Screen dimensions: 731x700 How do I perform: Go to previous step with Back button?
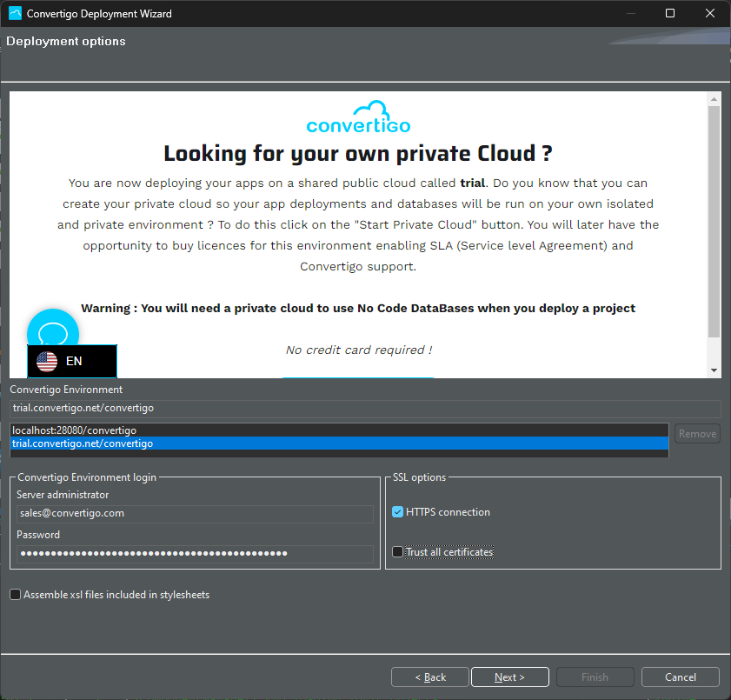(x=430, y=677)
